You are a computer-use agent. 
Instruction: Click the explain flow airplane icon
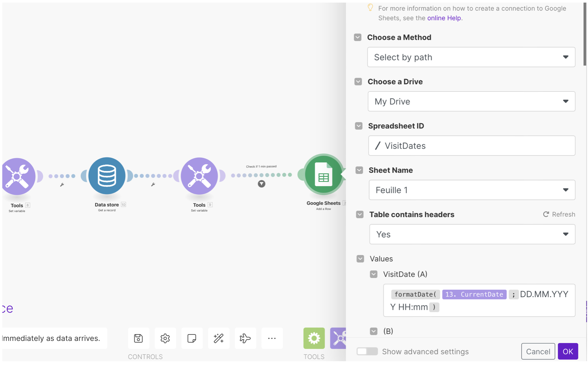tap(245, 338)
